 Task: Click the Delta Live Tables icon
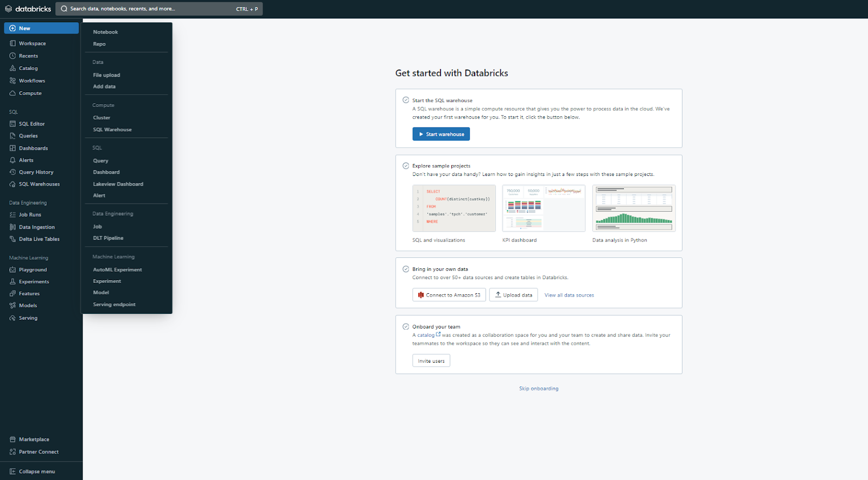[x=12, y=239]
